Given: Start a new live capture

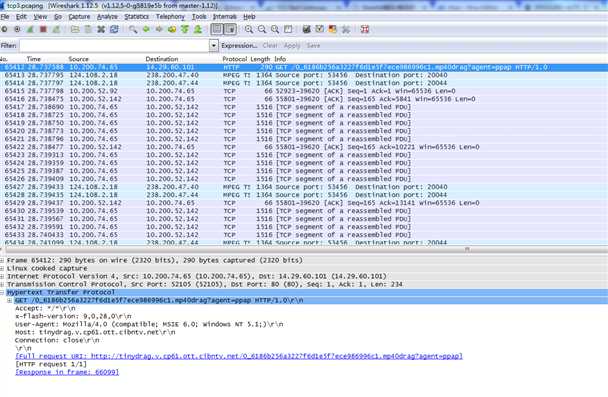Looking at the screenshot, I should point(30,29).
